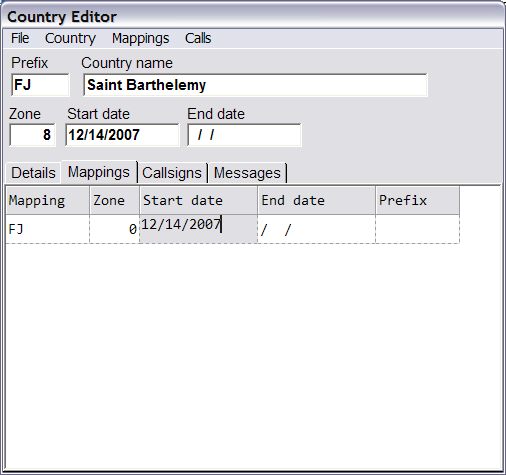
Task: Click the Prefix field containing FJ
Action: pos(40,85)
